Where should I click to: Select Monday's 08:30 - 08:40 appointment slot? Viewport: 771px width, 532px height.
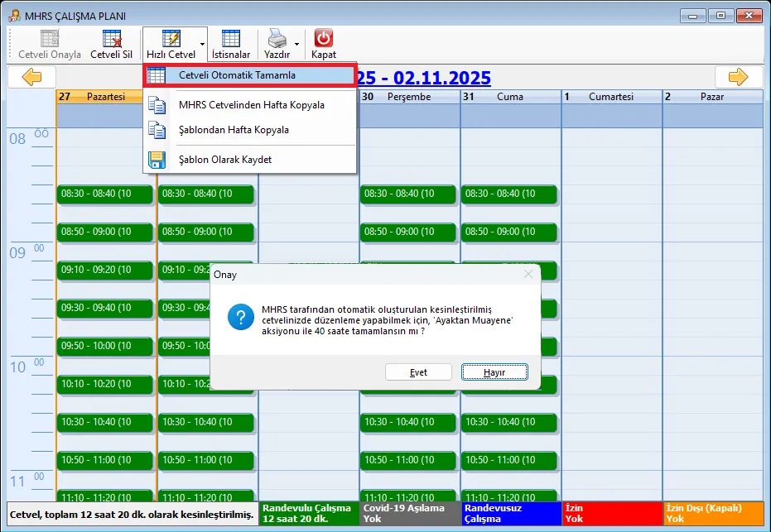coord(104,194)
